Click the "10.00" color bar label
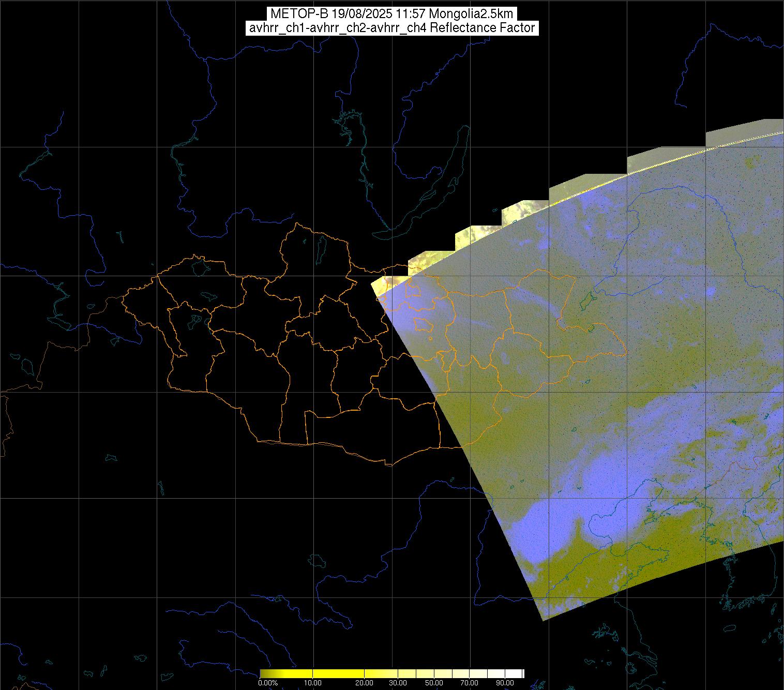The width and height of the screenshot is (784, 690). [x=313, y=683]
